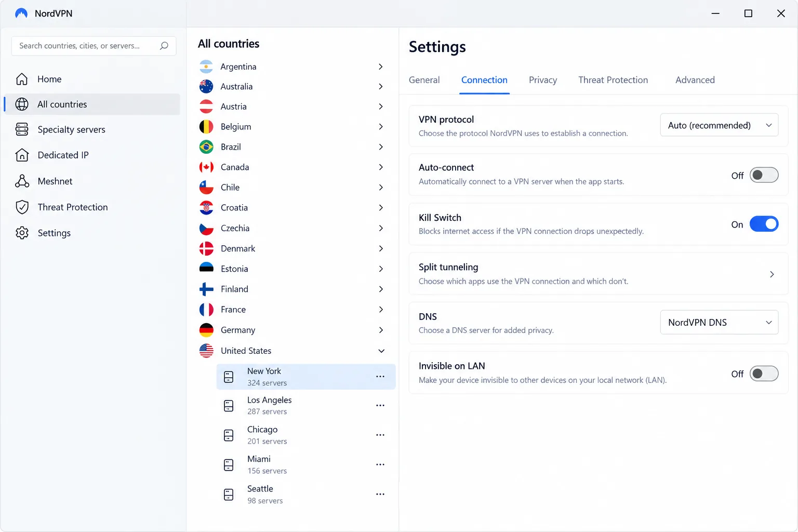Collapse the United States city list
Image resolution: width=798 pixels, height=532 pixels.
[x=381, y=351]
